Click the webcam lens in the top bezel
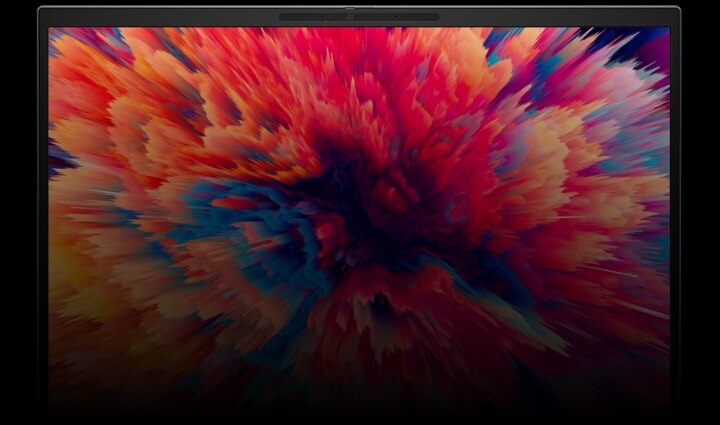The height and width of the screenshot is (425, 720). point(349,17)
